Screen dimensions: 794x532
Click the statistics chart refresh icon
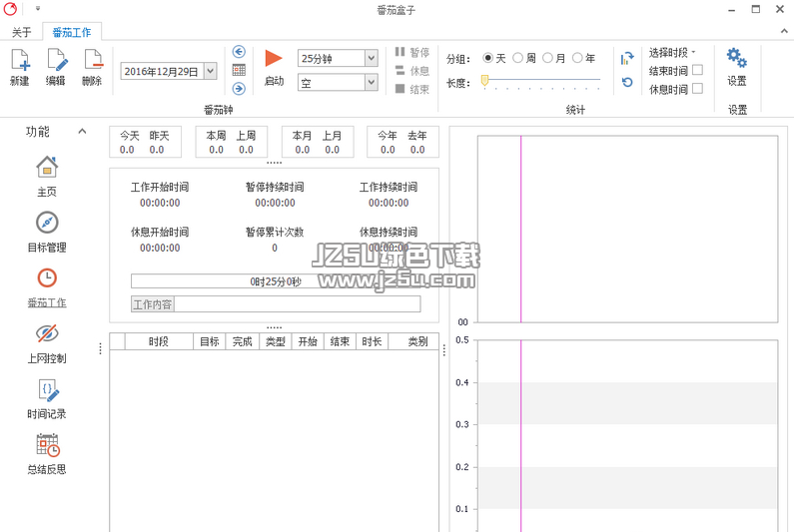click(x=627, y=59)
